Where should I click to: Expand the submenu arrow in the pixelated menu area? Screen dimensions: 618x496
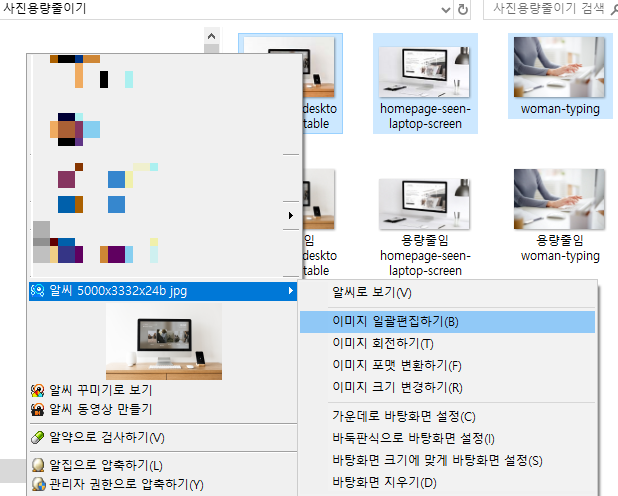point(290,215)
